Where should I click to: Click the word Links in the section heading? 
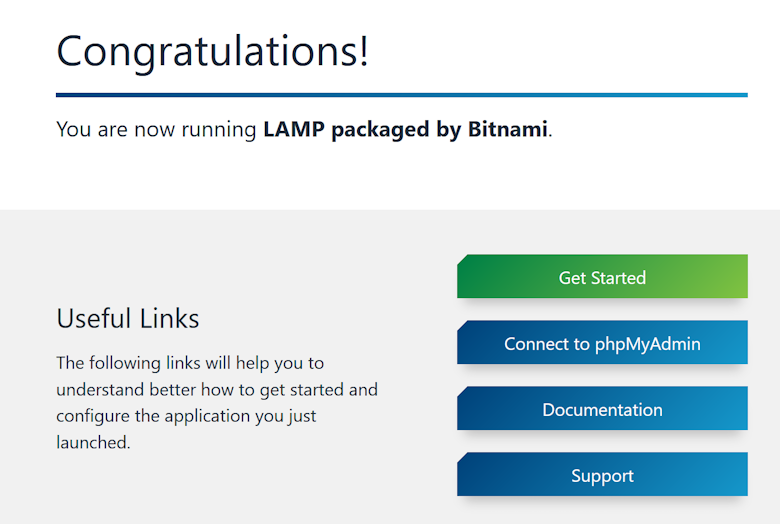tap(169, 318)
